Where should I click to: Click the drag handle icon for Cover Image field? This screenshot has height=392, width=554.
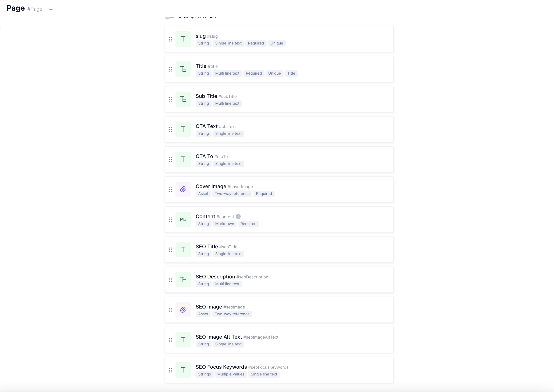[x=170, y=190]
